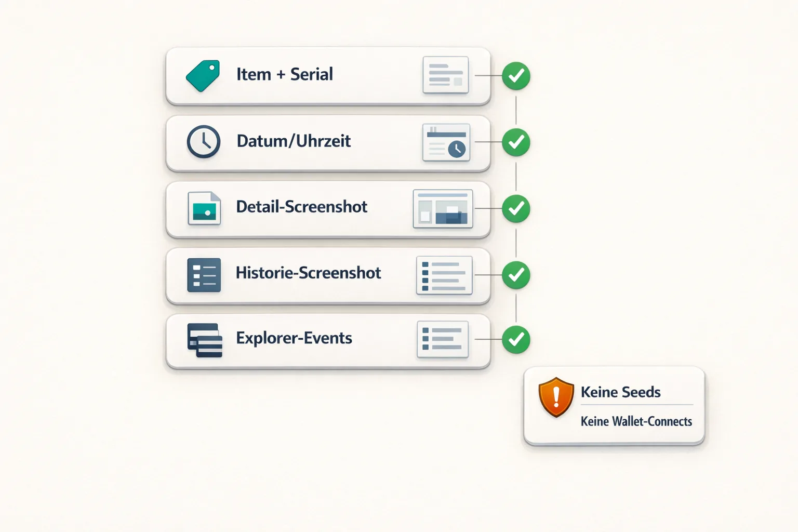This screenshot has width=798, height=532.
Task: Click the green tag icon beside Item + Serial
Action: tap(203, 75)
